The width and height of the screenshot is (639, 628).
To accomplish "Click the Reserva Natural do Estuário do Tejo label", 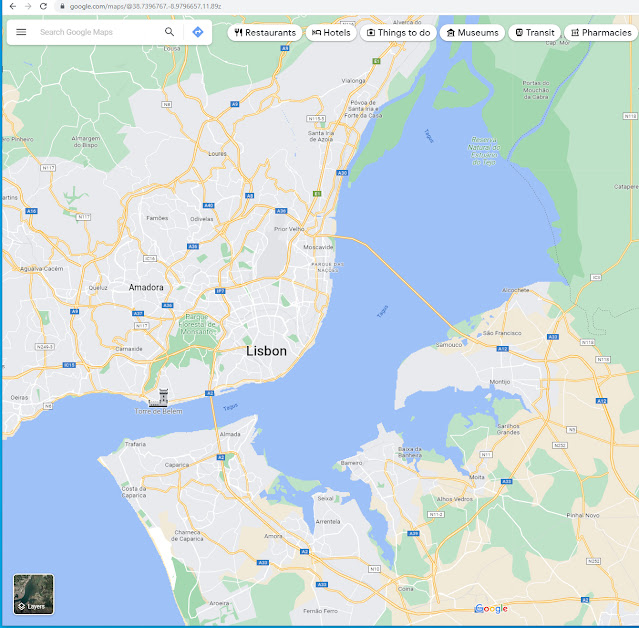I will click(x=484, y=151).
